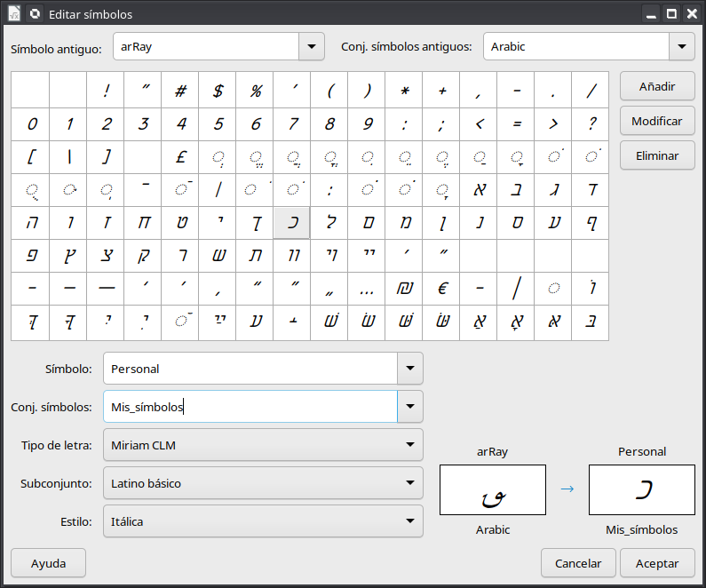Select the ellipsis … character cell

click(367, 288)
